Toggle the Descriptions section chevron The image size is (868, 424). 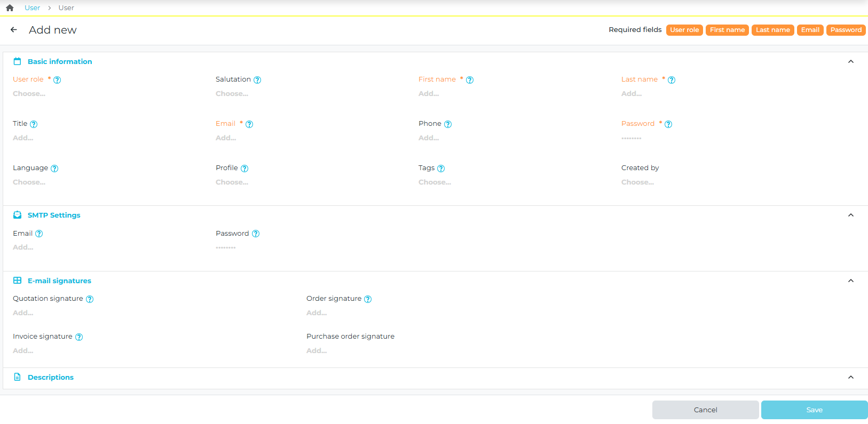[x=851, y=378]
